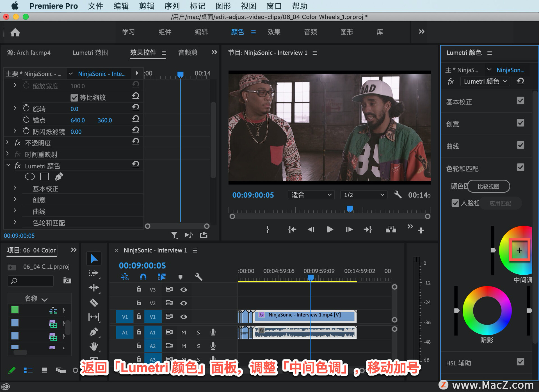Expand 色轮和匹配 in effect controls
Image resolution: width=539 pixels, height=392 pixels.
[15, 222]
